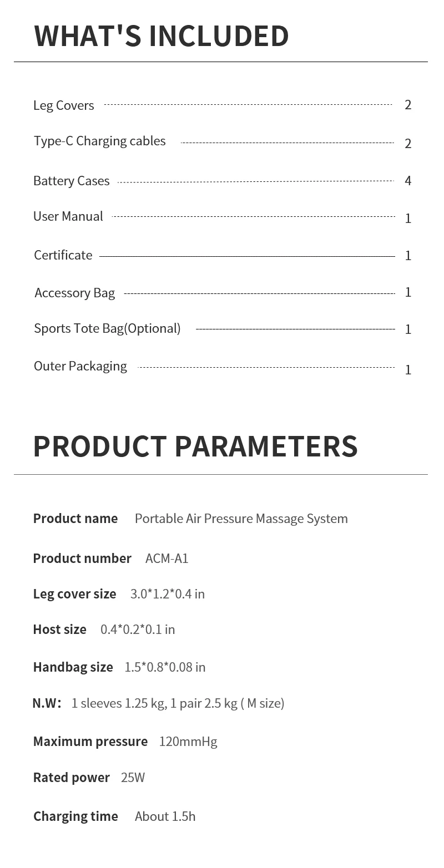
Task: Click Portable Air Pressure Massage System text
Action: 241,519
